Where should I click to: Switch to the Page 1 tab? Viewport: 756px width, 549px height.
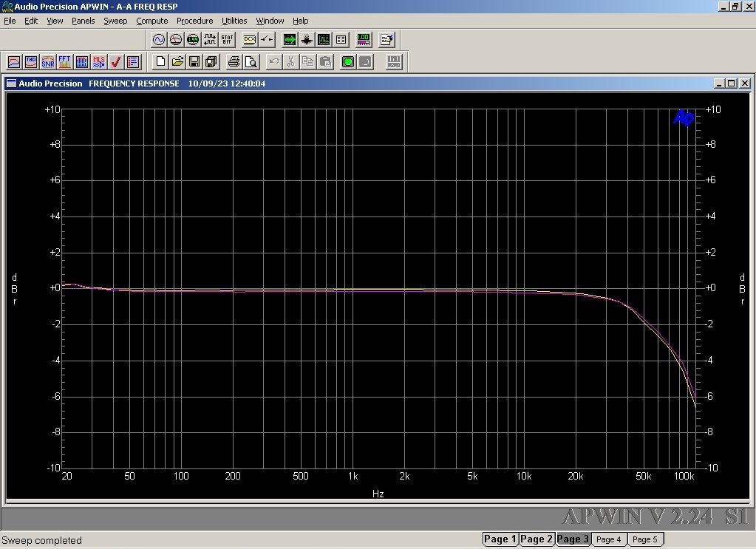(500, 539)
